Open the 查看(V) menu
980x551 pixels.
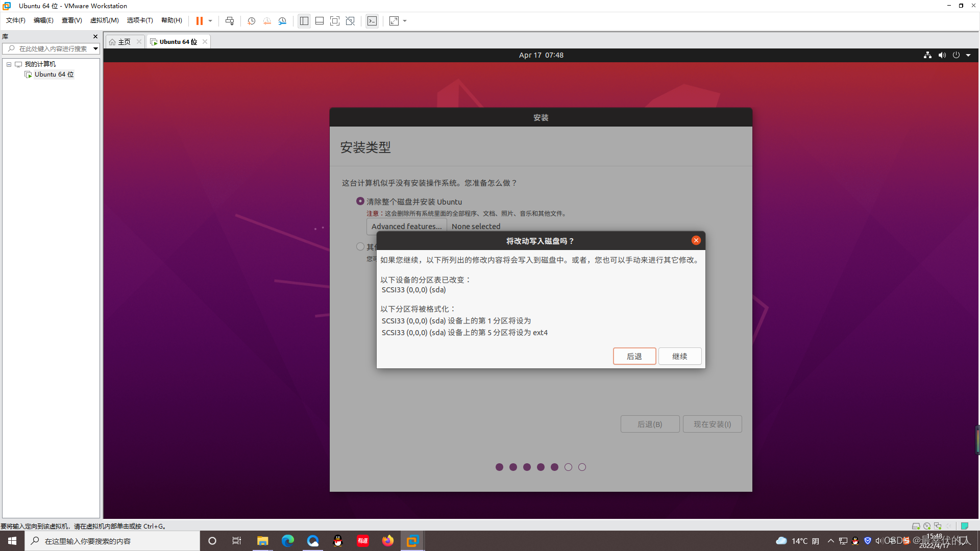(71, 20)
